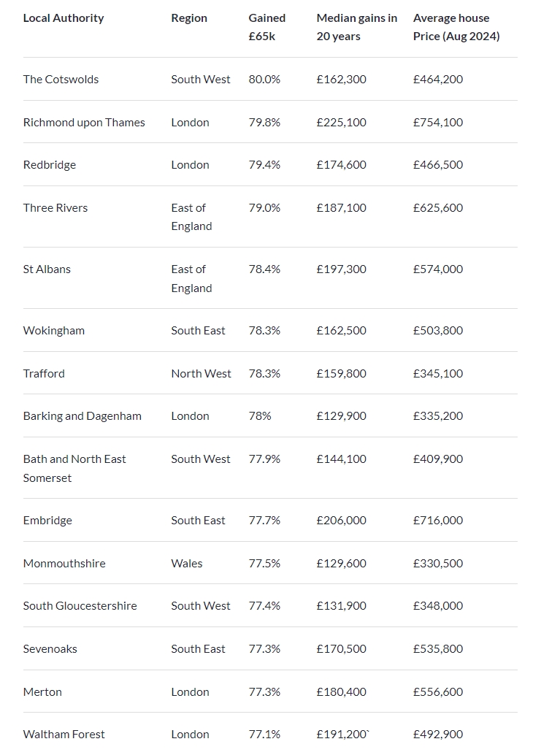Select The Cotswolds cell
Screen dimensions: 560x755
[x=61, y=79]
